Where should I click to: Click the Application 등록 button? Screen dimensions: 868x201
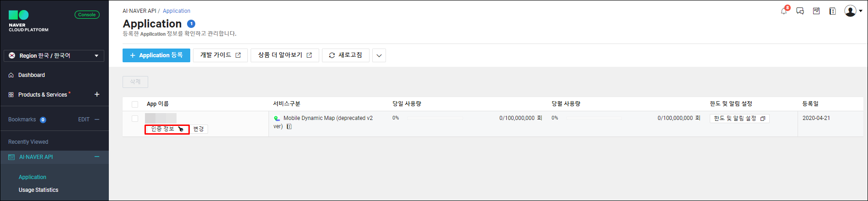pos(156,55)
